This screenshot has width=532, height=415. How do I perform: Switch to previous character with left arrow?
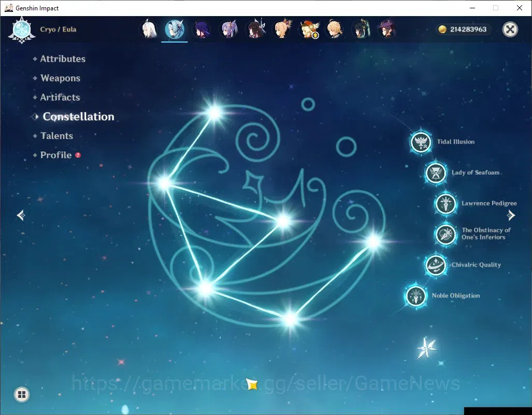click(21, 215)
